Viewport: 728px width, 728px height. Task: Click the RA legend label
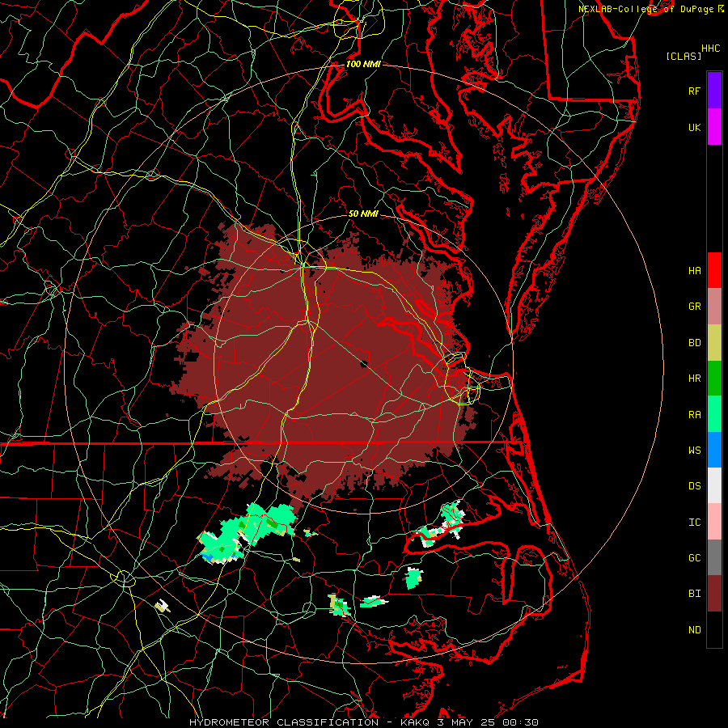pos(694,415)
